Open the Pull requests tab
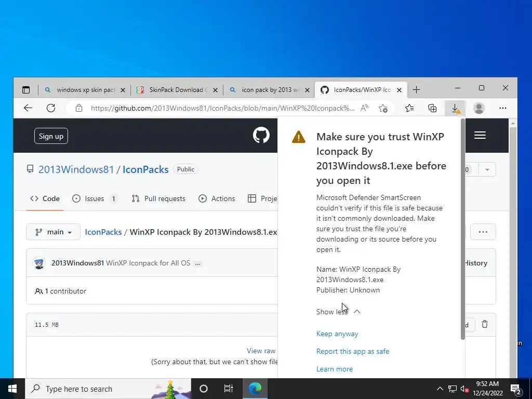This screenshot has height=399, width=532. 158,199
